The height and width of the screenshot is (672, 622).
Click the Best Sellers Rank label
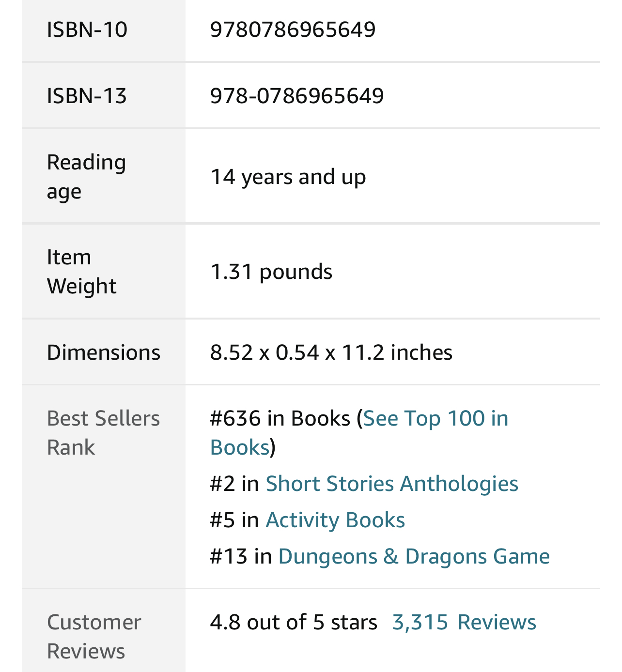tap(103, 432)
